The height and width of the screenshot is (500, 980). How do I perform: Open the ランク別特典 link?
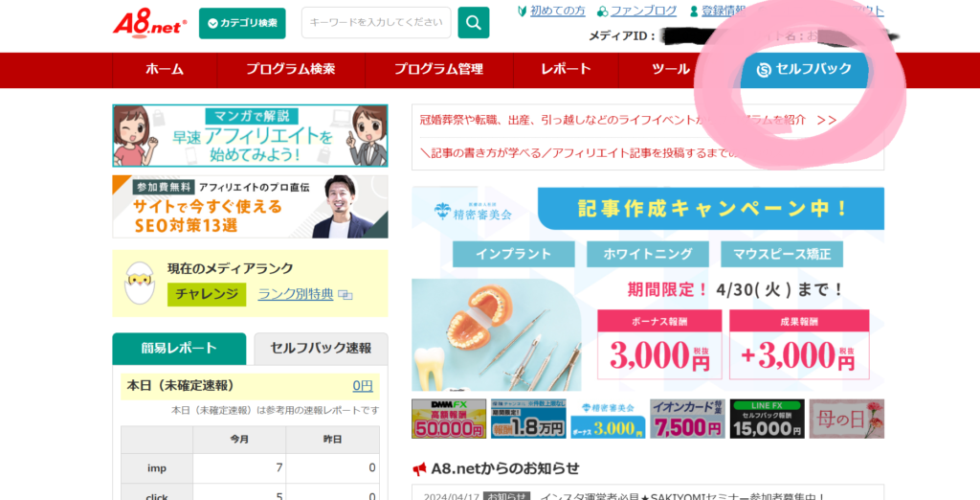295,294
